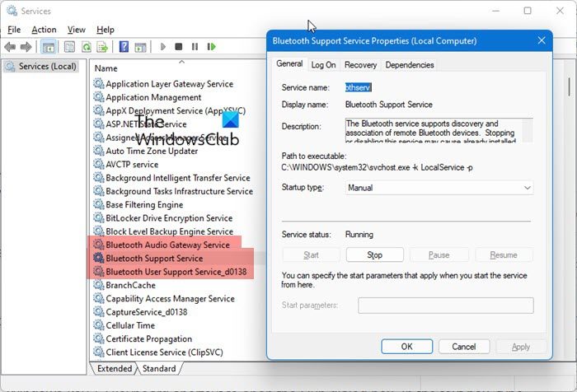Screen dimensions: 577x392
Task: Click the gear icon beside Base Filtering Engine
Action: [98, 204]
